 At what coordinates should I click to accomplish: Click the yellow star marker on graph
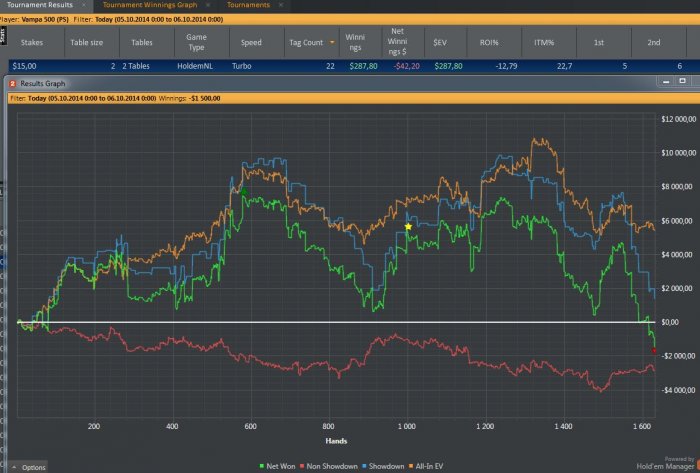(x=408, y=227)
